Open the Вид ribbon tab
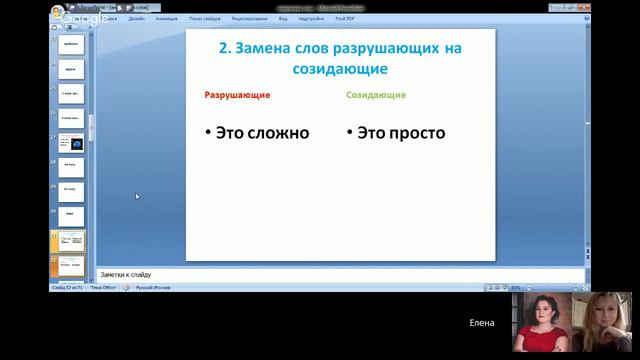Image resolution: width=640 pixels, height=360 pixels. coord(283,19)
